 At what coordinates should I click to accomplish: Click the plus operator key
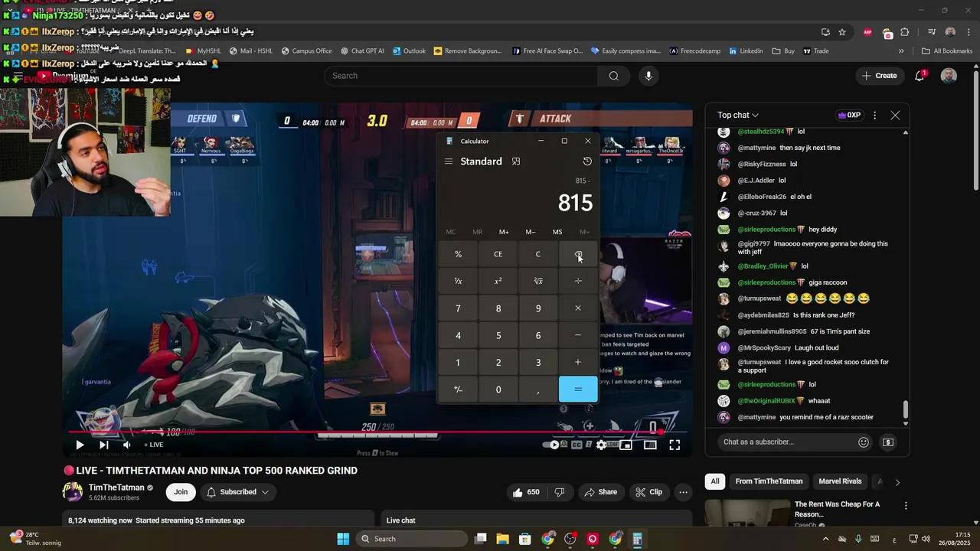pyautogui.click(x=578, y=363)
